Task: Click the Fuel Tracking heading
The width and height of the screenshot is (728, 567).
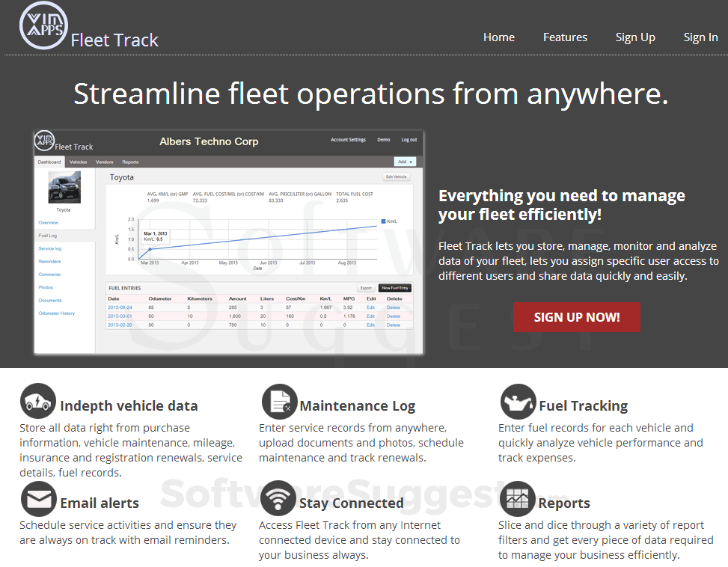Action: tap(584, 406)
